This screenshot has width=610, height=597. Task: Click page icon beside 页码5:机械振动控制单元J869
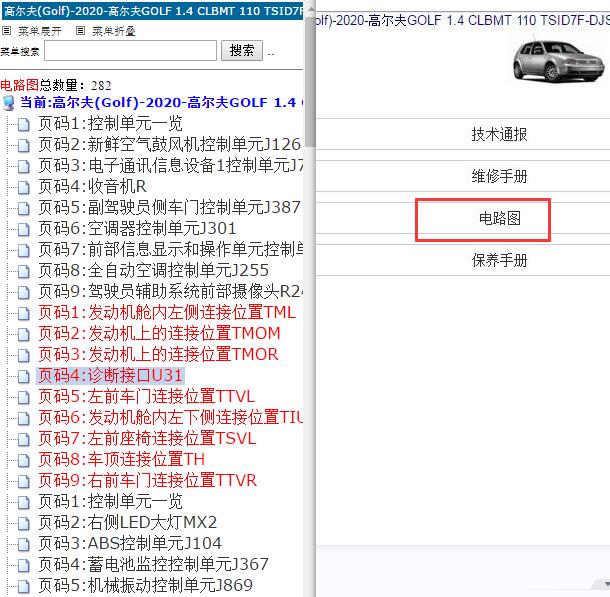[x=24, y=586]
